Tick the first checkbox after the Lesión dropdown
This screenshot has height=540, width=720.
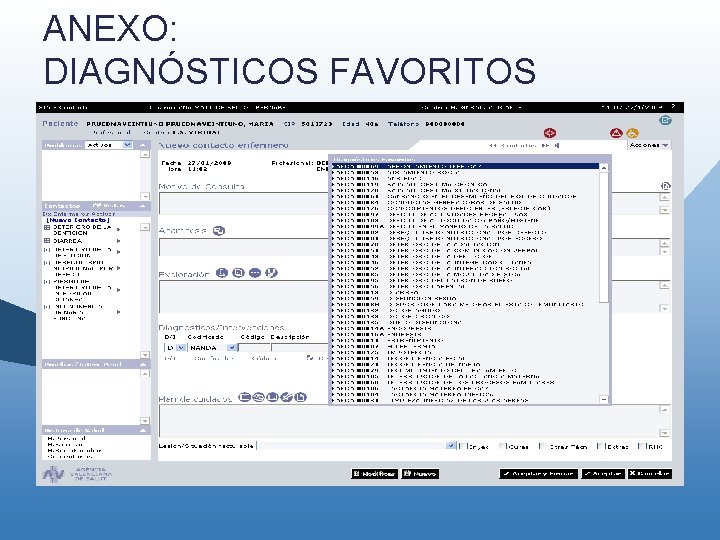[x=463, y=446]
